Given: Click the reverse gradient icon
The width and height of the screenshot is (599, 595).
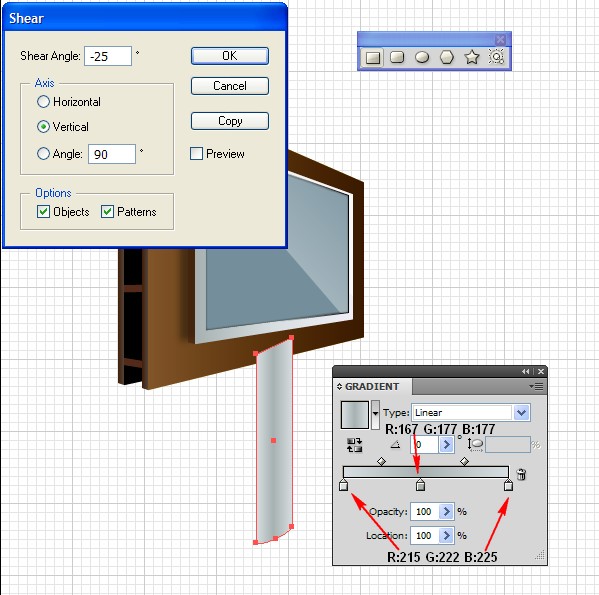Looking at the screenshot, I should pos(354,445).
